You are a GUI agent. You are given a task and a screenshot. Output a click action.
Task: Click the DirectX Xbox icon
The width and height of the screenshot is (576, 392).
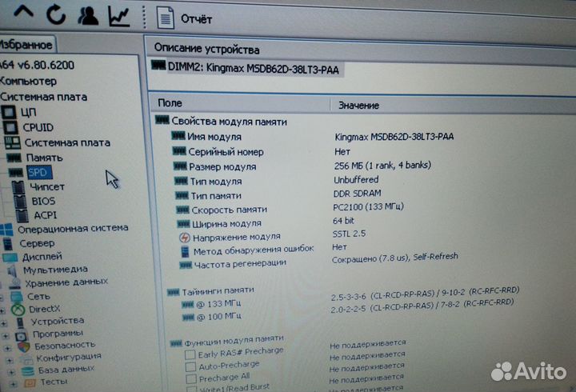pos(18,310)
